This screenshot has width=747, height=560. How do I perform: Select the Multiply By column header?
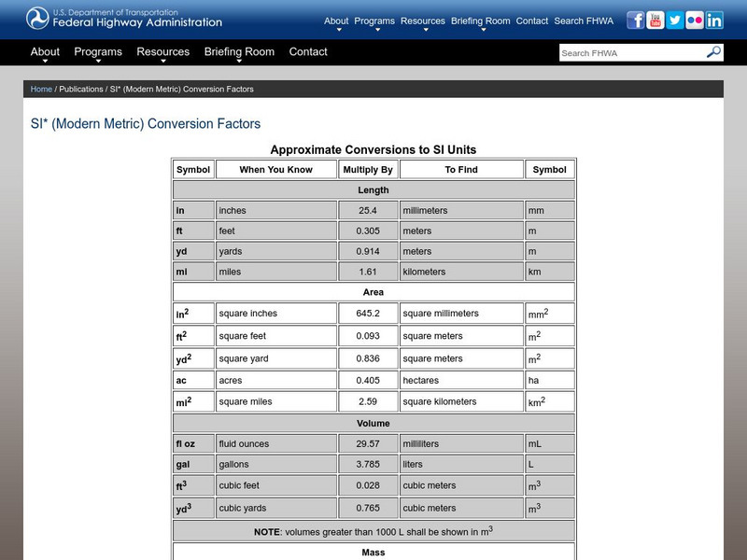coord(368,170)
